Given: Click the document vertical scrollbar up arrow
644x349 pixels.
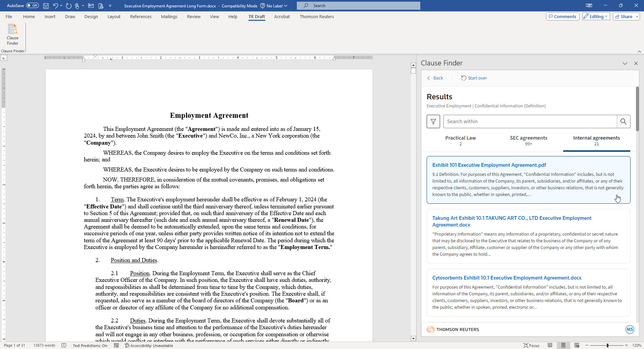Looking at the screenshot, I should tap(413, 65).
